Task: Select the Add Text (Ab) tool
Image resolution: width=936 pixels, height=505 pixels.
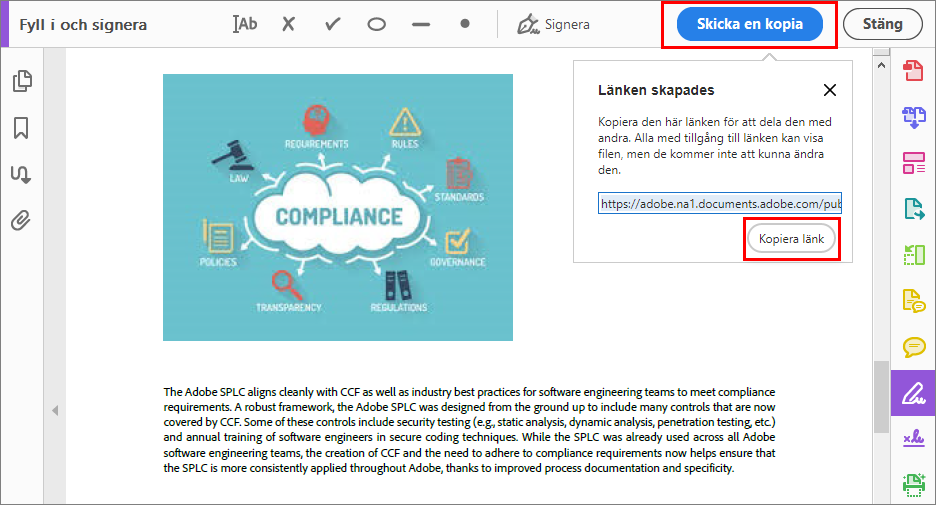Action: pyautogui.click(x=245, y=24)
